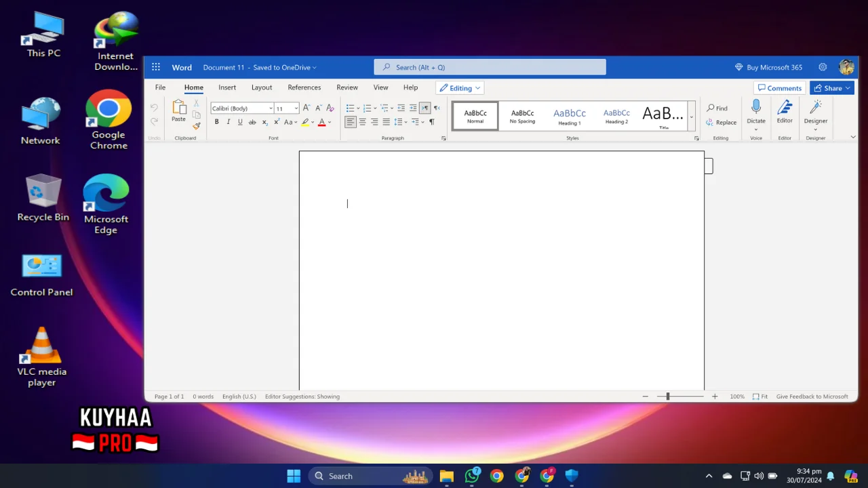Apply subscript formatting

264,122
